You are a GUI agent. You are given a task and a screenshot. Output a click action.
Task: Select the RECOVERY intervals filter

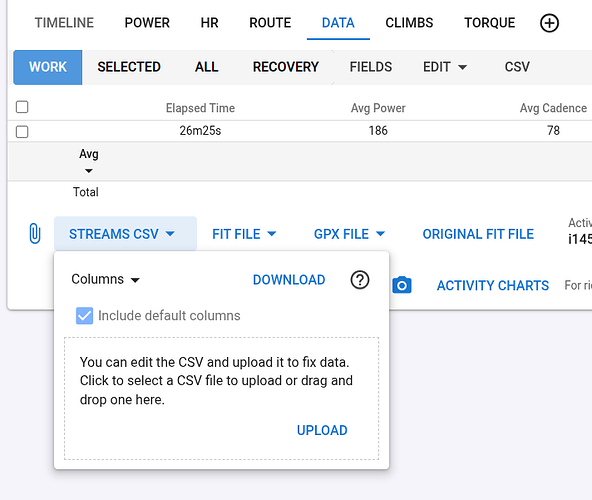[x=285, y=67]
